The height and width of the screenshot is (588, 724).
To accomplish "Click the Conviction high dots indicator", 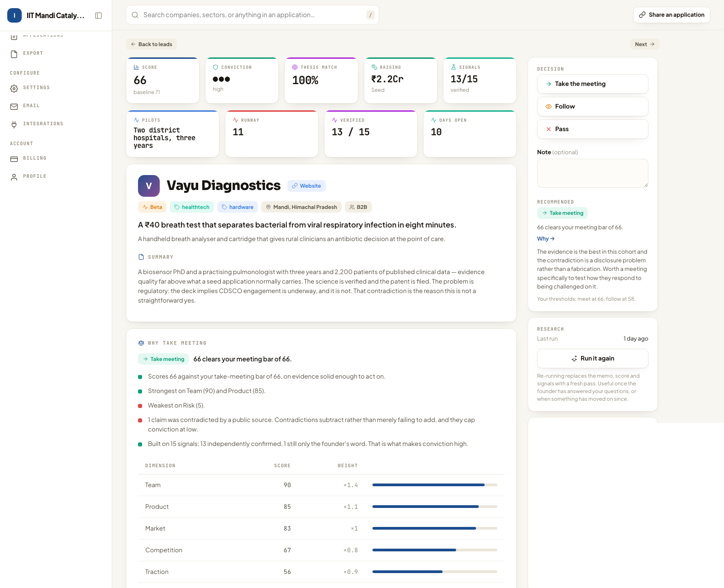I will pyautogui.click(x=221, y=79).
